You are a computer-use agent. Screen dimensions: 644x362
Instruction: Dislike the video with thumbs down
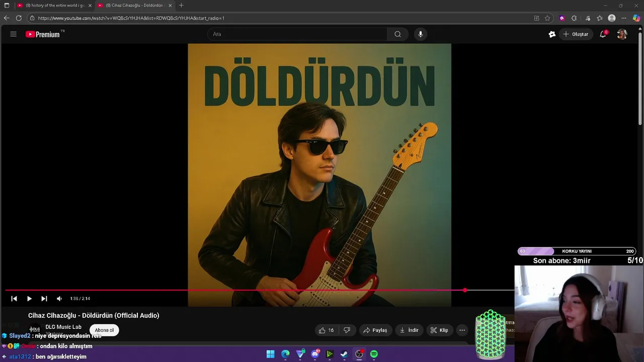pos(347,330)
